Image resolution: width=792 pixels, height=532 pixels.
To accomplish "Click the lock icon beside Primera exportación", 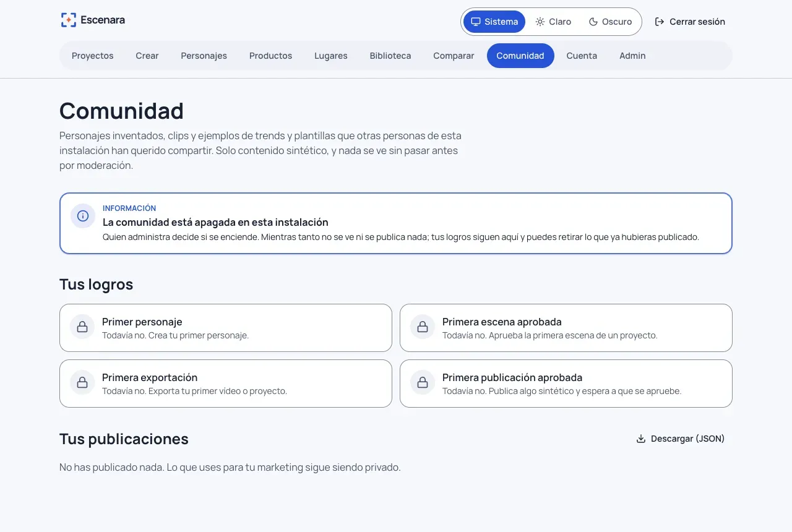I will click(82, 382).
